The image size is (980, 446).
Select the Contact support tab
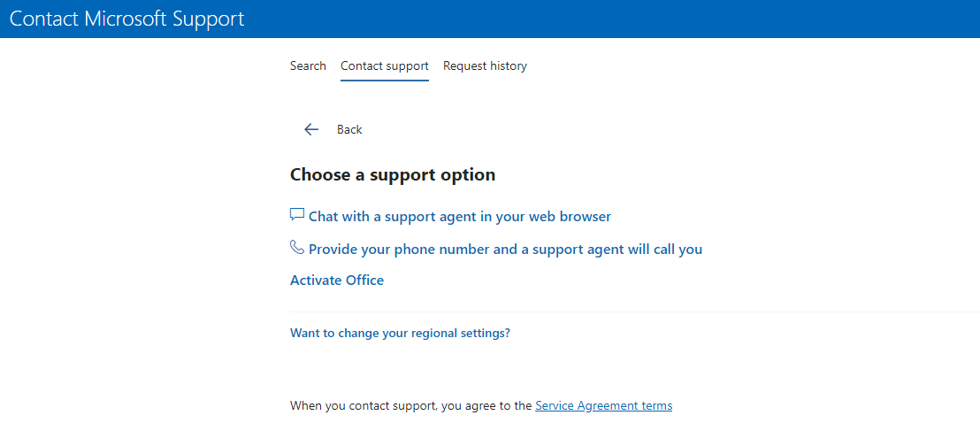pyautogui.click(x=385, y=65)
